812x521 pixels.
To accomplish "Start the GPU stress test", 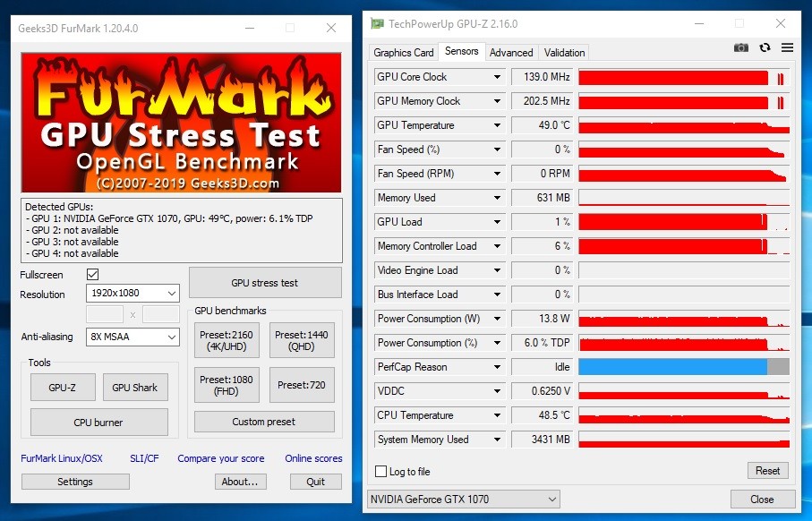I will coord(265,283).
